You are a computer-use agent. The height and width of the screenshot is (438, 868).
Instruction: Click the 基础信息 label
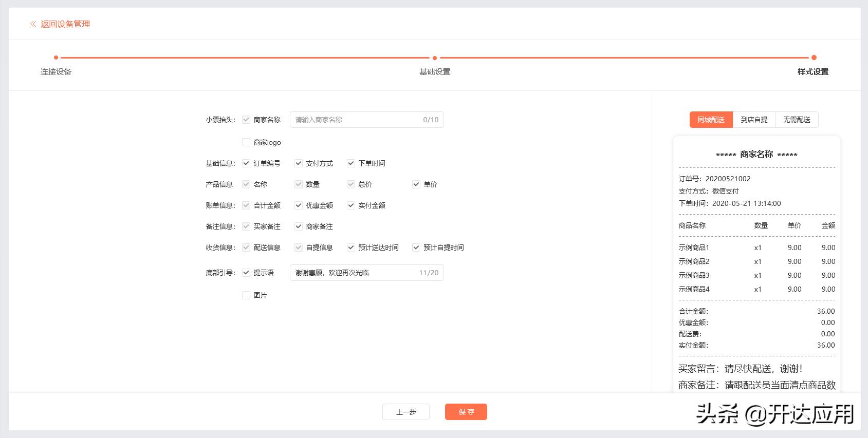(x=220, y=163)
